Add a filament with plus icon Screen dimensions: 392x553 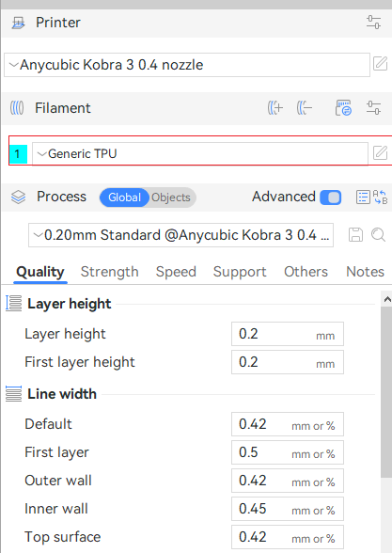pos(274,107)
